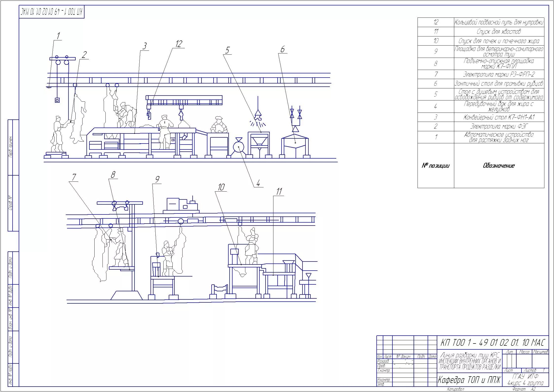
Task: Click callout number 11 tail chute
Action: 279,192
